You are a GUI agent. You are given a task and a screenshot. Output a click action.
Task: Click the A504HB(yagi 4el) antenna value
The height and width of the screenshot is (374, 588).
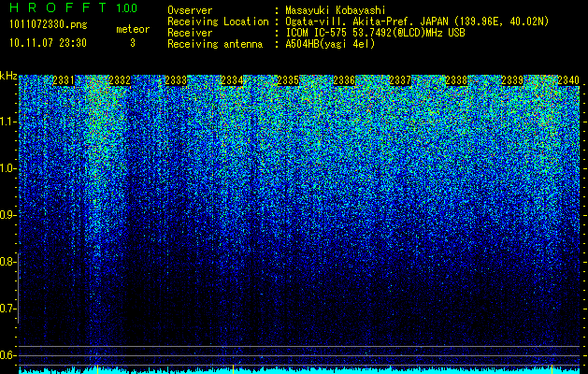(330, 44)
